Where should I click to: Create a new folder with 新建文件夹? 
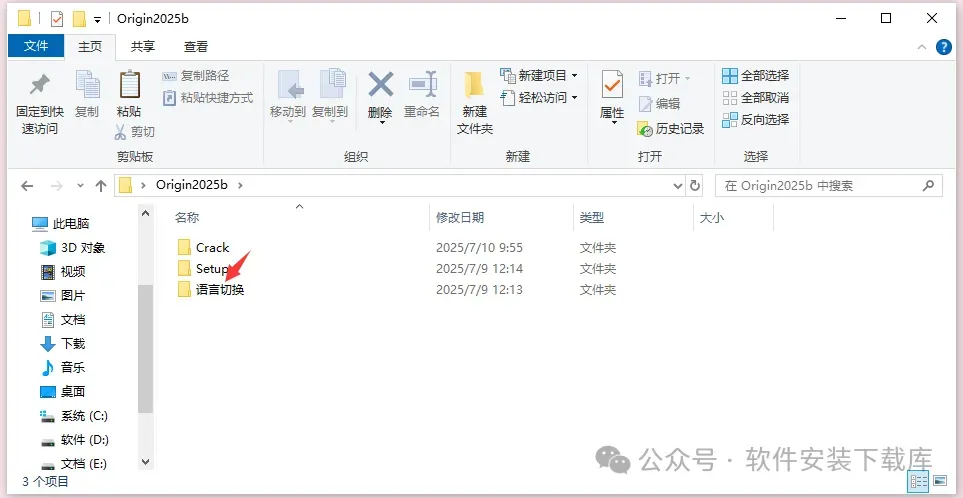(x=475, y=103)
